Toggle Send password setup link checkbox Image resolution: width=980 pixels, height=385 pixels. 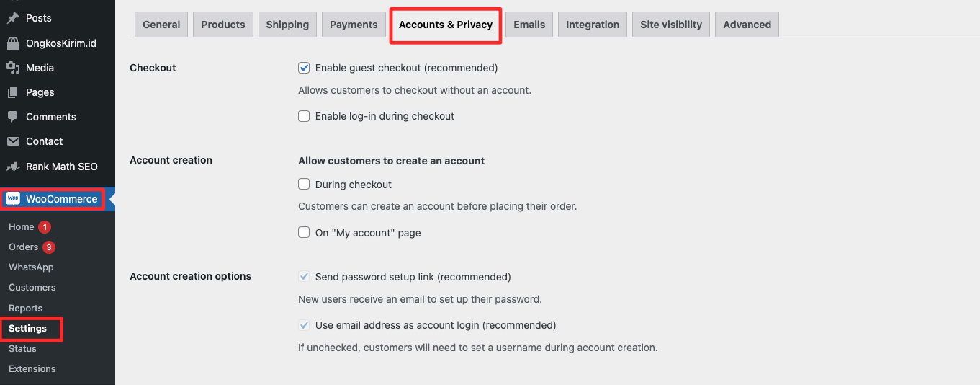pyautogui.click(x=304, y=277)
